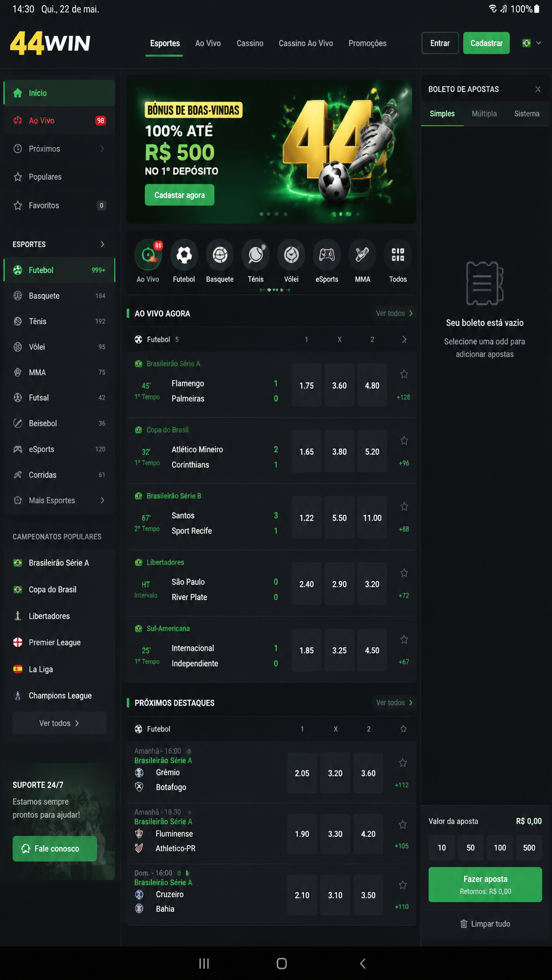Open Champions League in popular championships
The image size is (552, 980).
point(59,696)
